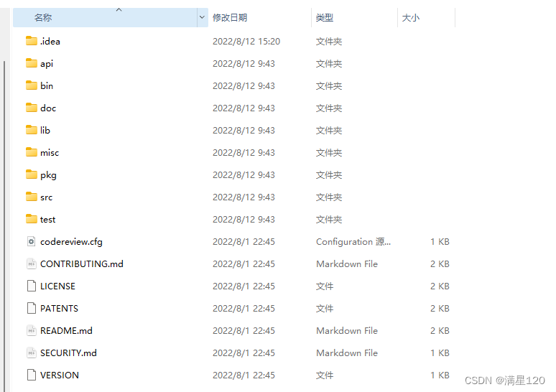Select the SECURITY.md file name

point(68,353)
